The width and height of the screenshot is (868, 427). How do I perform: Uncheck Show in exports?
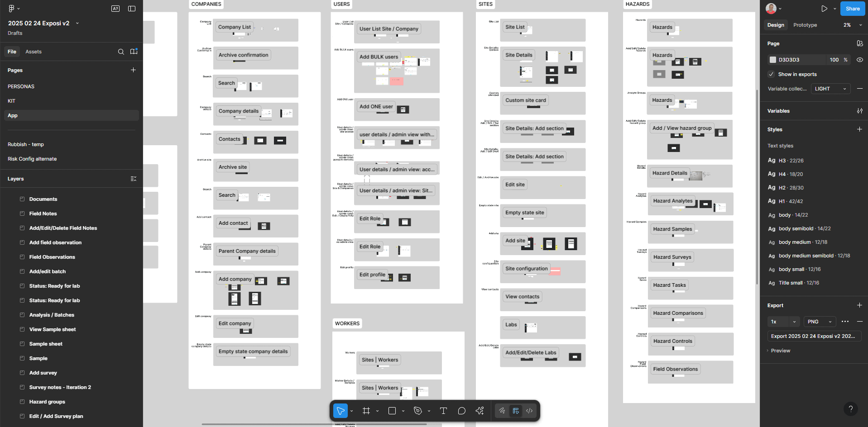coord(771,74)
